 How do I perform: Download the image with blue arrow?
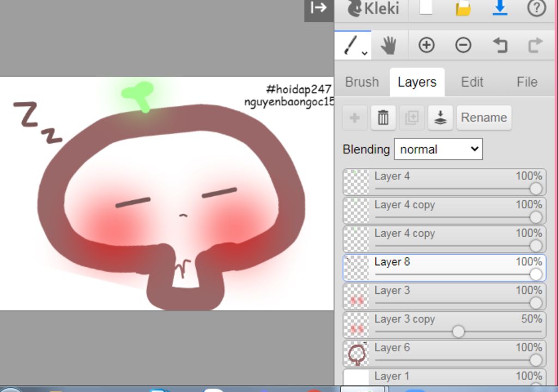tap(500, 8)
